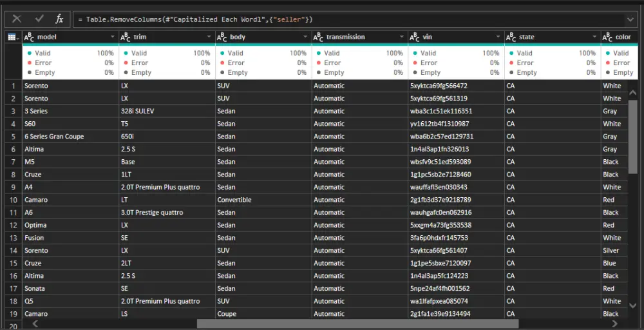Click vin cell 'wauffafl3en030343'
Screen dimensions: 644x330
(457, 187)
